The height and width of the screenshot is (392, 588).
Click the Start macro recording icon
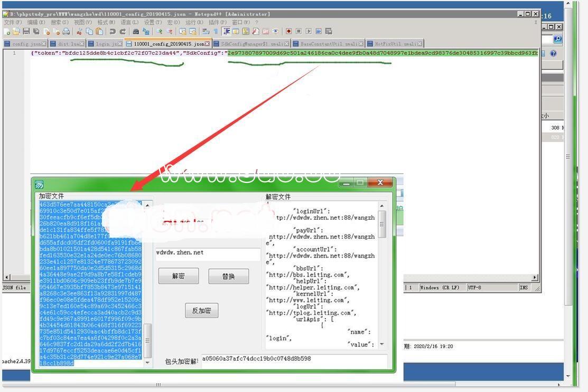click(x=288, y=32)
